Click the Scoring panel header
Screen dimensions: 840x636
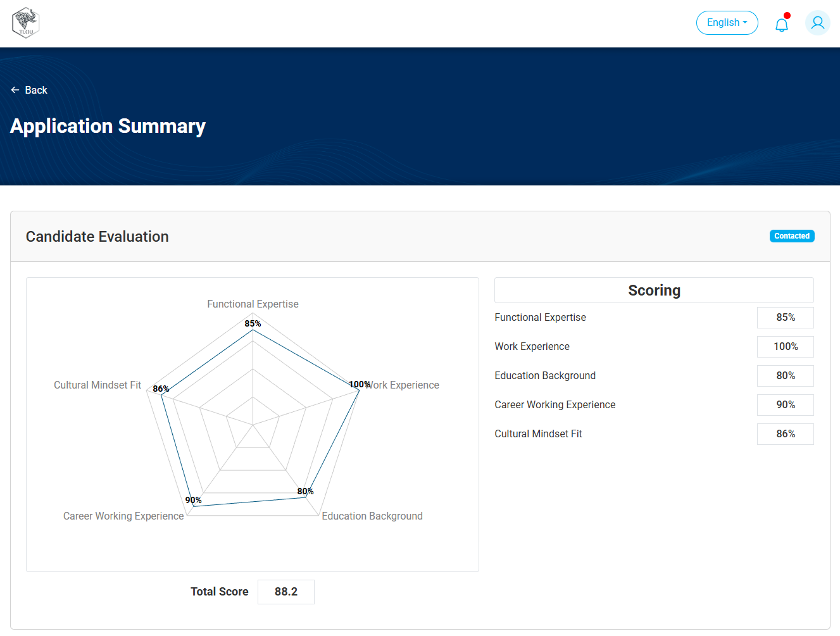coord(654,290)
